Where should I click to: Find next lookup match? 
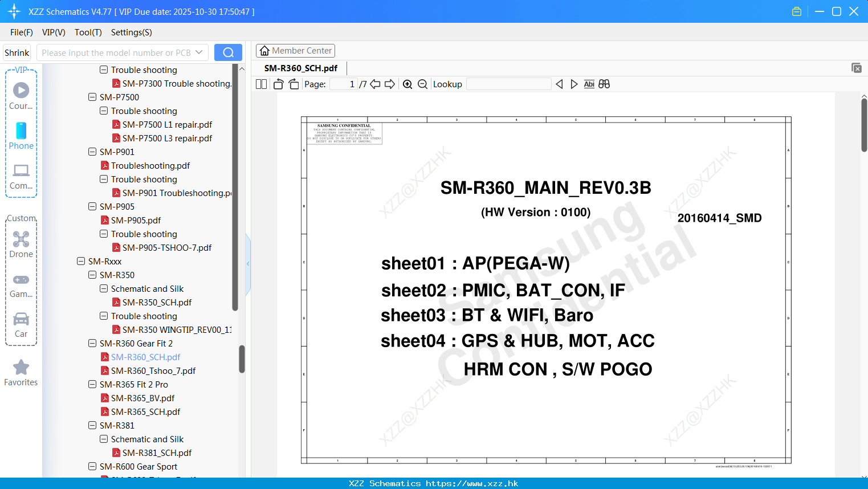(574, 84)
